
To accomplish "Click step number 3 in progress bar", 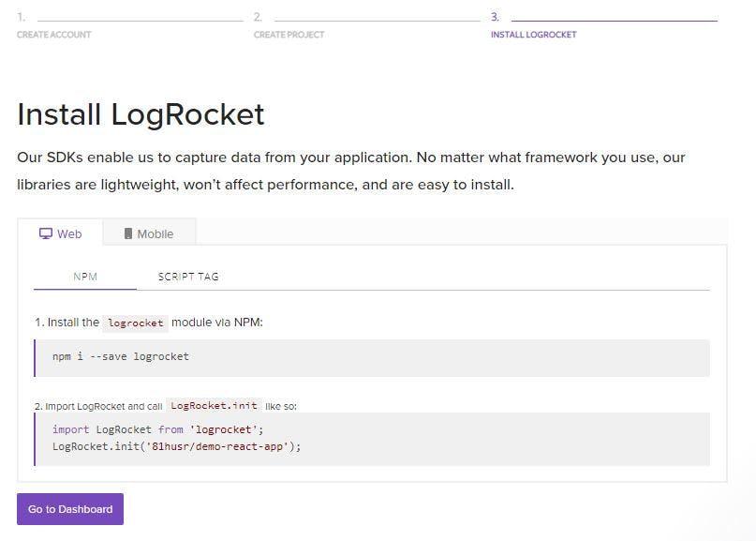I will click(x=495, y=17).
